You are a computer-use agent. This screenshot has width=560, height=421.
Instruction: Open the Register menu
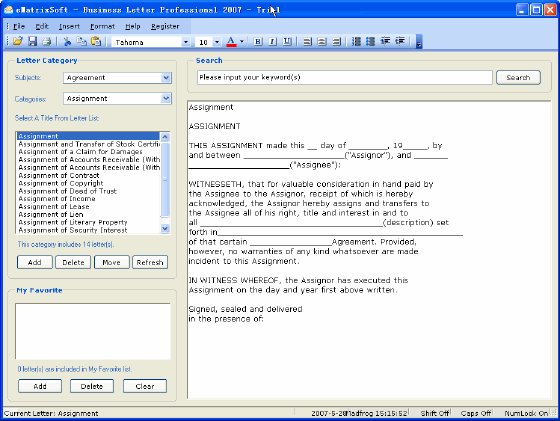point(165,26)
